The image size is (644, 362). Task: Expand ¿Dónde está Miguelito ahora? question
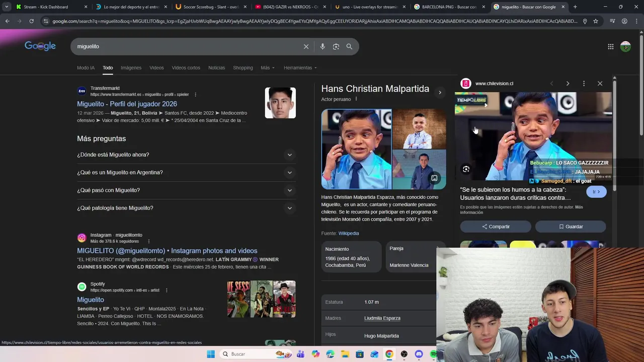click(x=186, y=155)
